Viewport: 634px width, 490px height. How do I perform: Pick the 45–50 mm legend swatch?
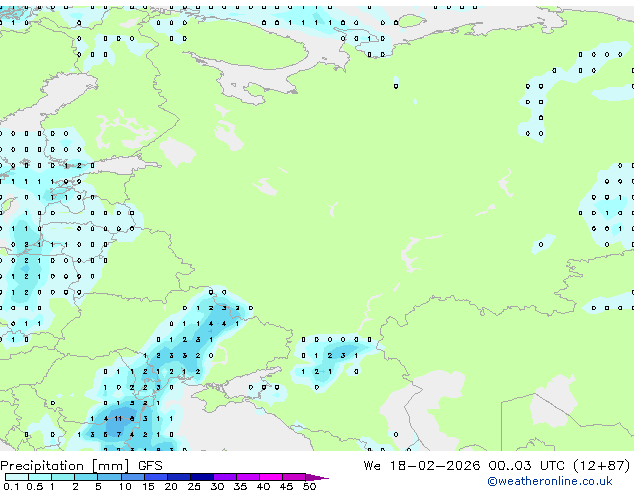click(294, 477)
